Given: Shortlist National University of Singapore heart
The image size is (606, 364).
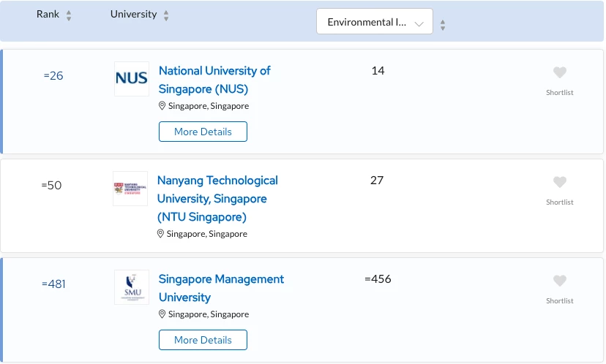Looking at the screenshot, I should 560,72.
